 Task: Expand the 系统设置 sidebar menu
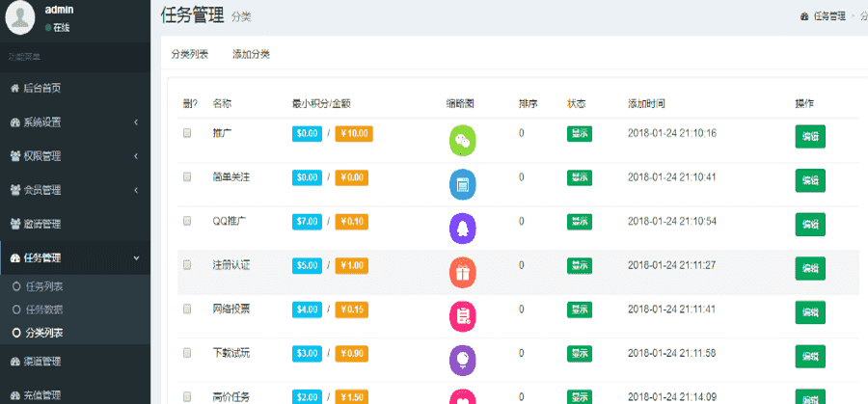[74, 122]
